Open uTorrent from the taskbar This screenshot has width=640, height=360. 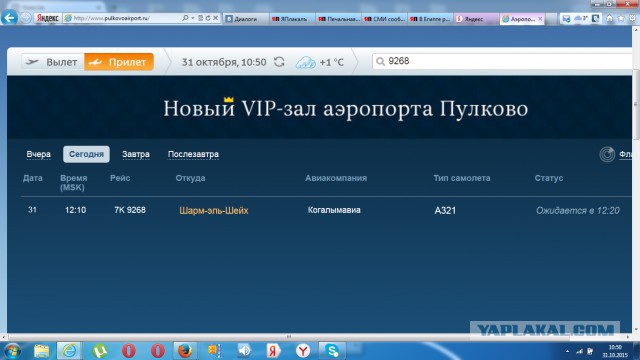click(100, 351)
